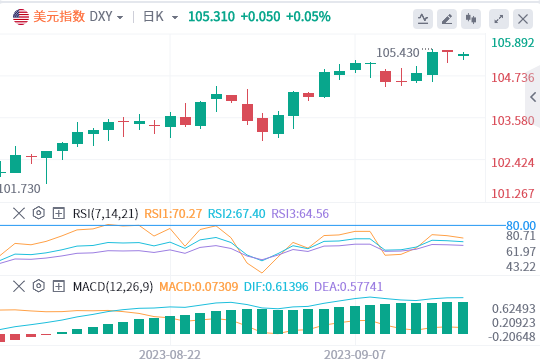
Task: Click the 104.736 price axis label
Action: point(513,78)
